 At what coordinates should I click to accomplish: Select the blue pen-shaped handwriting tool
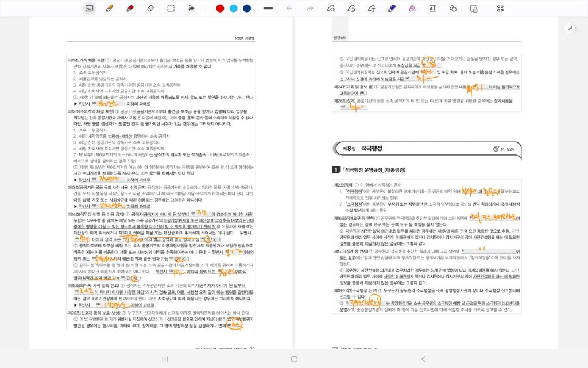tap(392, 9)
